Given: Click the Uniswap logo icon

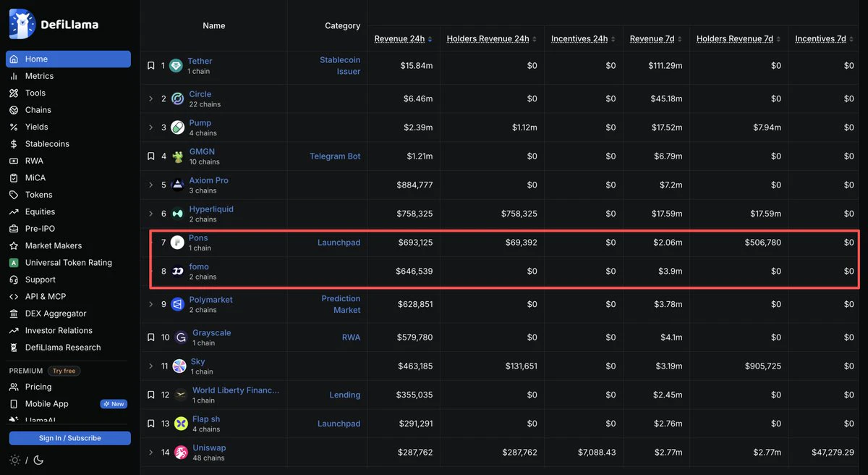Looking at the screenshot, I should point(181,453).
